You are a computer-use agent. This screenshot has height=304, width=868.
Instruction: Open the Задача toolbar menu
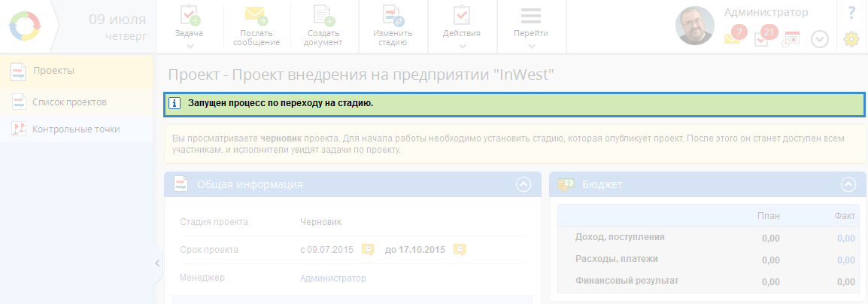(x=189, y=26)
